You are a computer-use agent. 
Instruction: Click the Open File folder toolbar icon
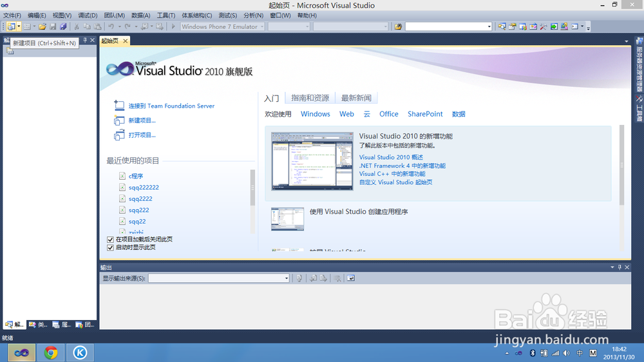tap(43, 26)
